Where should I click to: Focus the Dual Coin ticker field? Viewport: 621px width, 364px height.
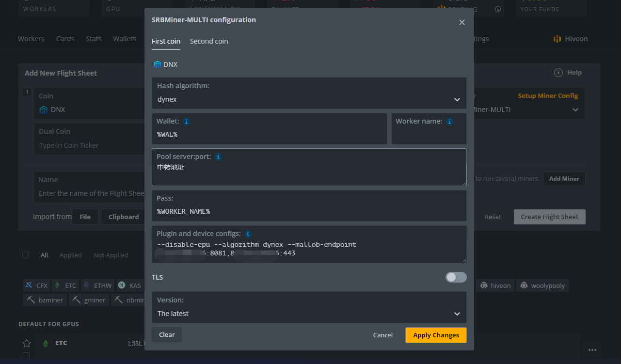click(x=89, y=139)
